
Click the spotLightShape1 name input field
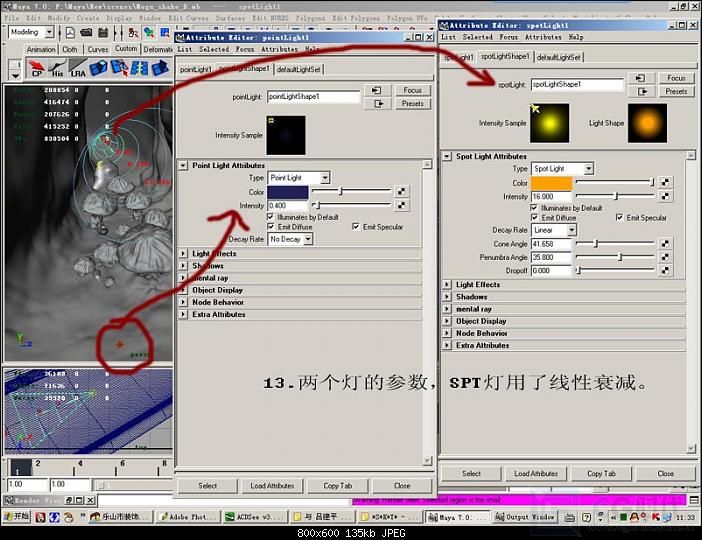pos(577,85)
